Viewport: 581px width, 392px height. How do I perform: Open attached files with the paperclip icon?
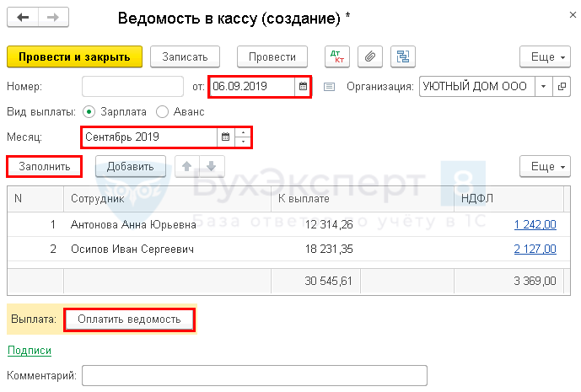[370, 56]
